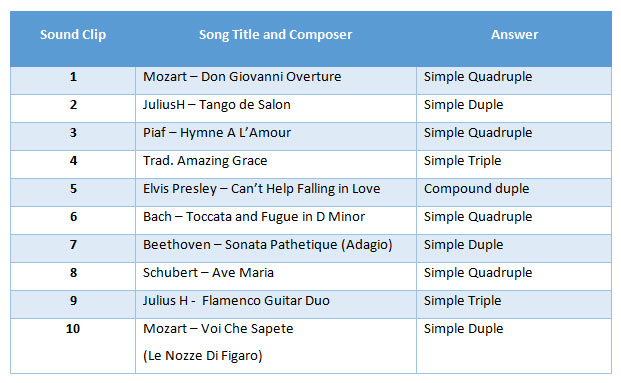
Task: Select Beethoven Sonata Pathetique cell
Action: click(x=276, y=248)
